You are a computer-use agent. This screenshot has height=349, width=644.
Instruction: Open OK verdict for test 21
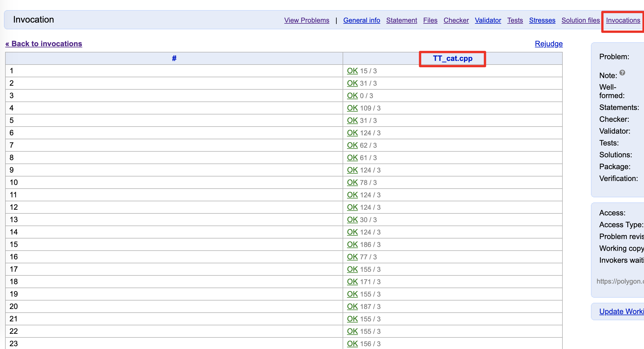click(x=352, y=319)
